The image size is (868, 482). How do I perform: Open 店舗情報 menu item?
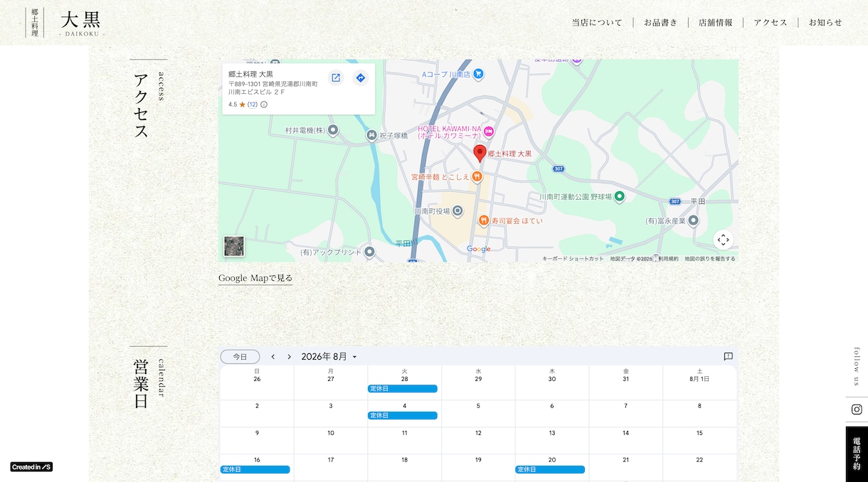coord(716,23)
